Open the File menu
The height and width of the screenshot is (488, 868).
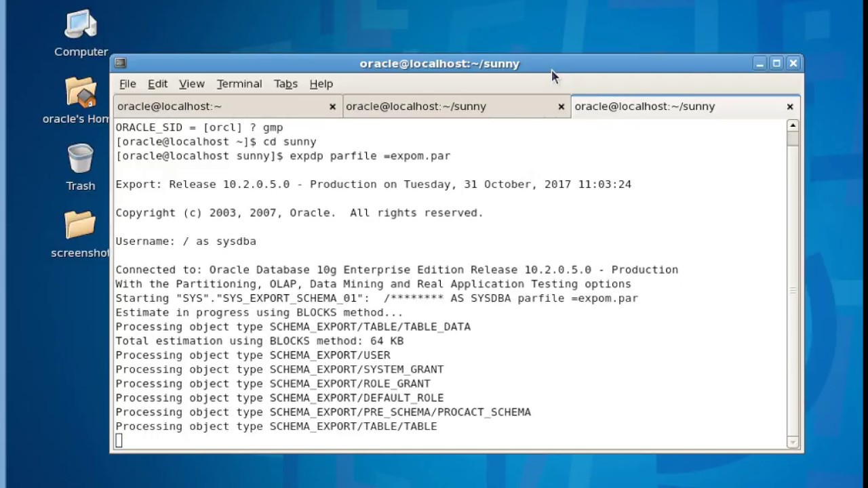pyautogui.click(x=127, y=83)
